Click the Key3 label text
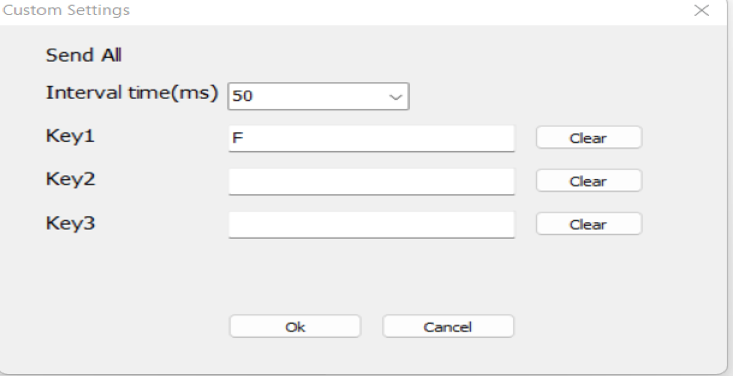This screenshot has width=733, height=376. tap(70, 223)
